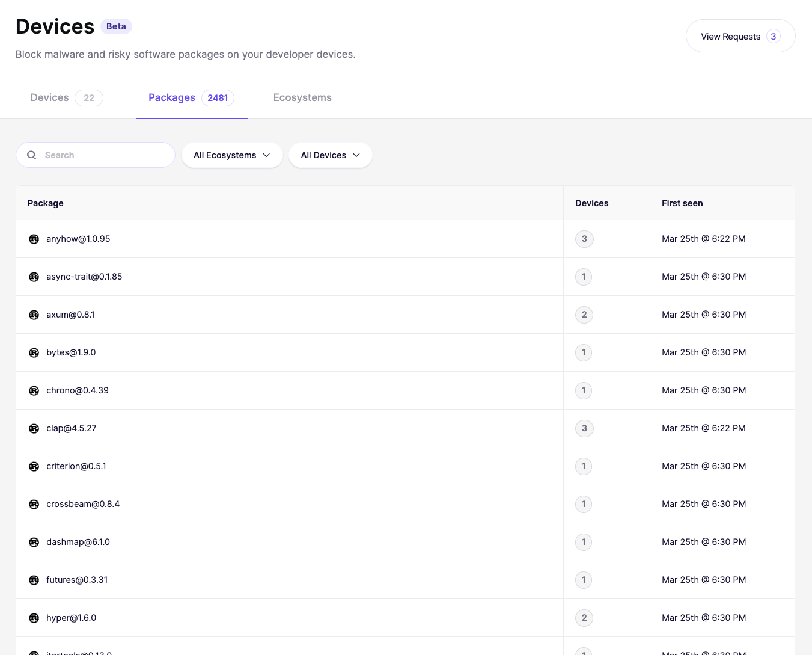Click device count badge for anyhow@1.0.95
Viewport: 812px width, 655px height.
(584, 239)
